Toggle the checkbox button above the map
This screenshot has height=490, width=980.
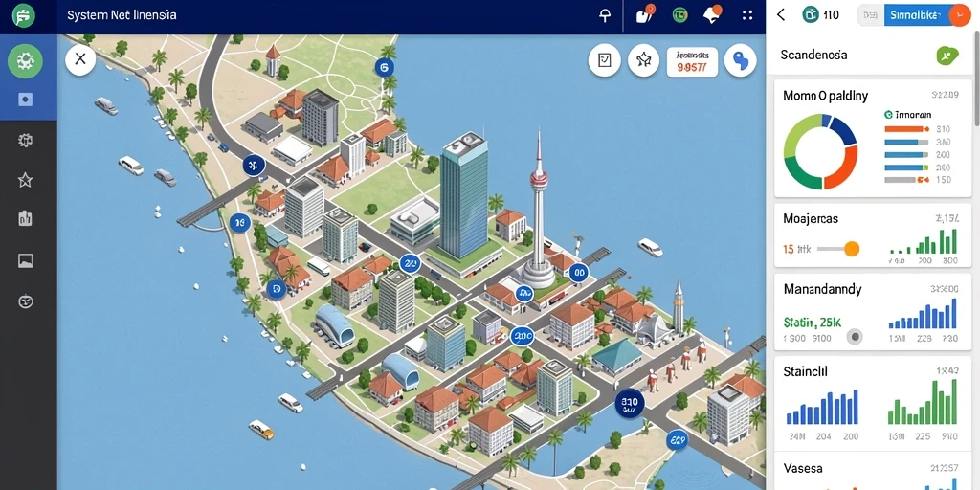tap(605, 60)
